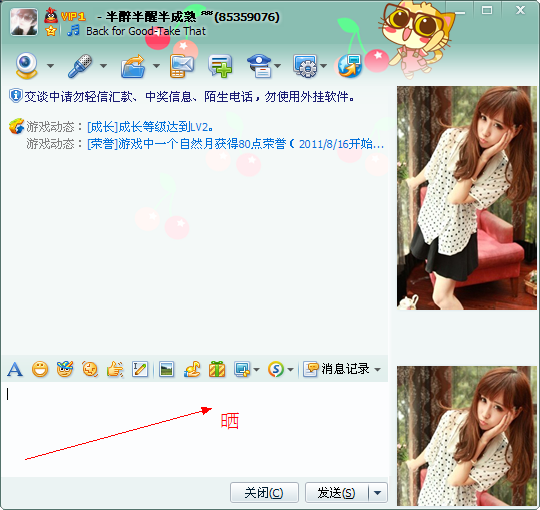Viewport: 540px width, 510px height.
Task: Click the Back for Good-Take That song text
Action: pyautogui.click(x=146, y=31)
